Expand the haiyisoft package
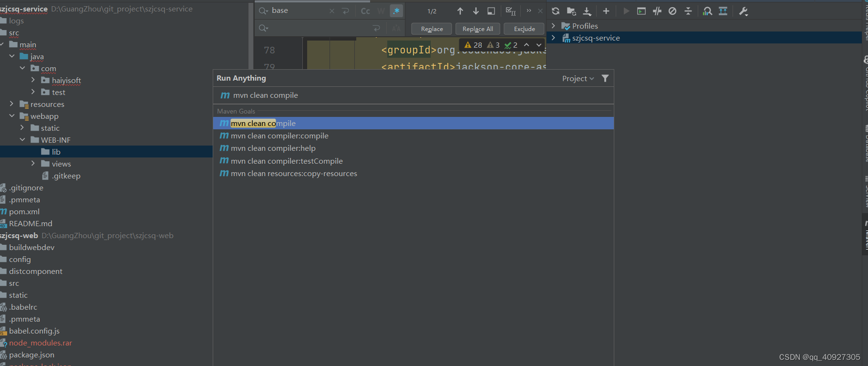The height and width of the screenshot is (366, 868). pos(33,80)
